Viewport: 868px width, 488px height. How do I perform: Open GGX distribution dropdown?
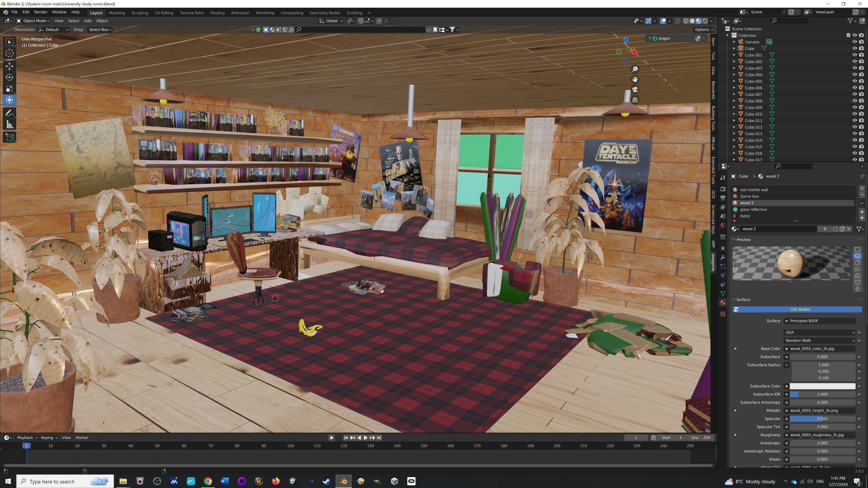(819, 332)
